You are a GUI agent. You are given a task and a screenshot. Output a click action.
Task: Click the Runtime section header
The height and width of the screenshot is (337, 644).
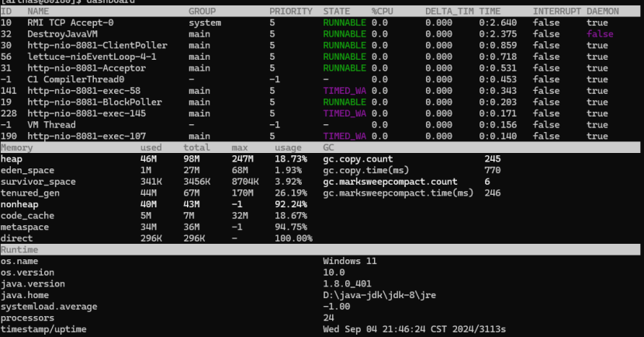19,250
